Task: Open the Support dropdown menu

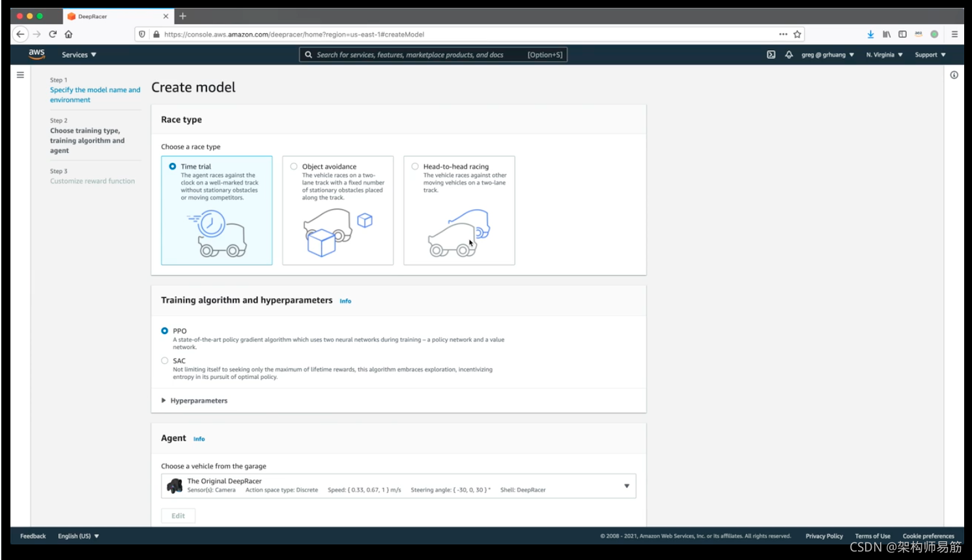Action: click(930, 55)
